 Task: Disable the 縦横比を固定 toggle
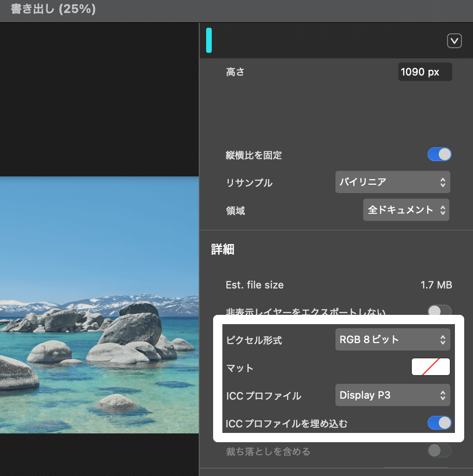(439, 154)
